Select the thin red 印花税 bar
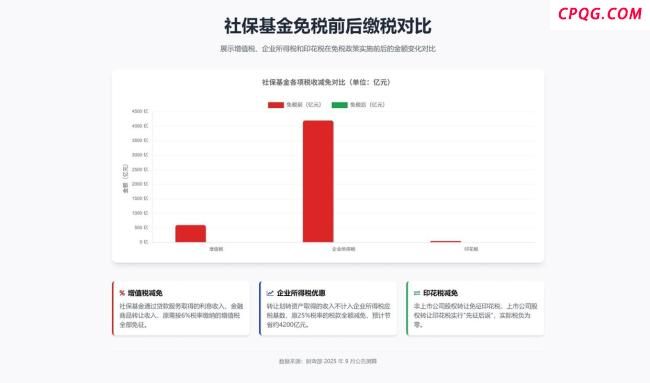 [x=446, y=241]
